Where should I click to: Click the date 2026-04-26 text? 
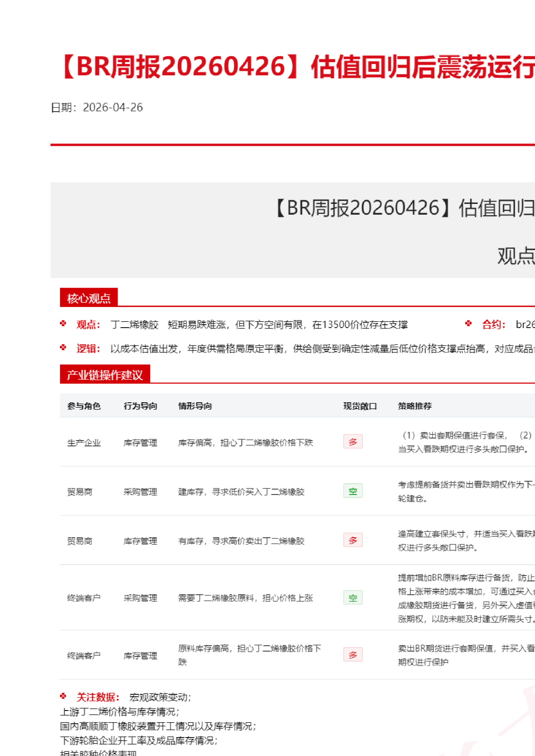(113, 108)
